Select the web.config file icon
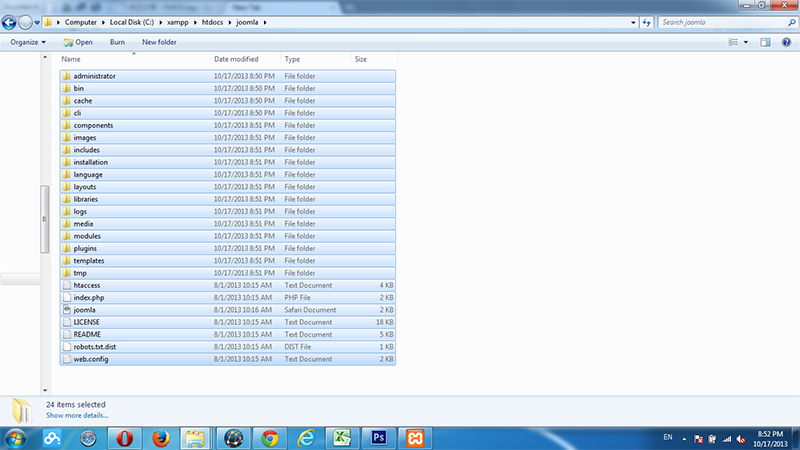 tap(67, 359)
